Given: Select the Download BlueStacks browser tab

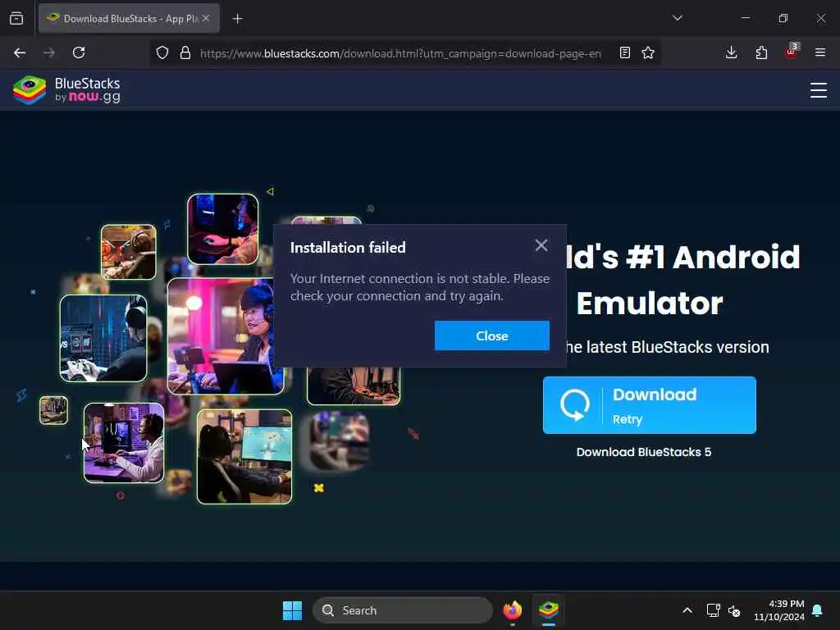Looking at the screenshot, I should coord(129,18).
